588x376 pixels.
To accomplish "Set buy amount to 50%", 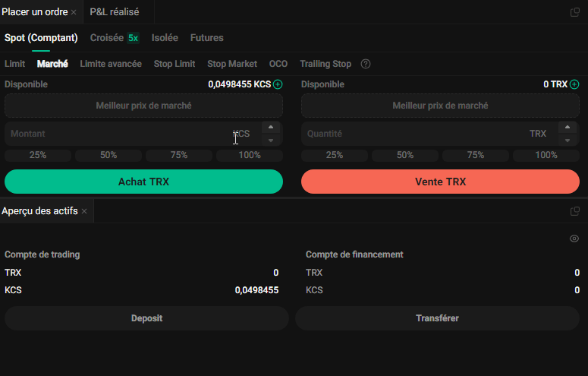I will (108, 155).
